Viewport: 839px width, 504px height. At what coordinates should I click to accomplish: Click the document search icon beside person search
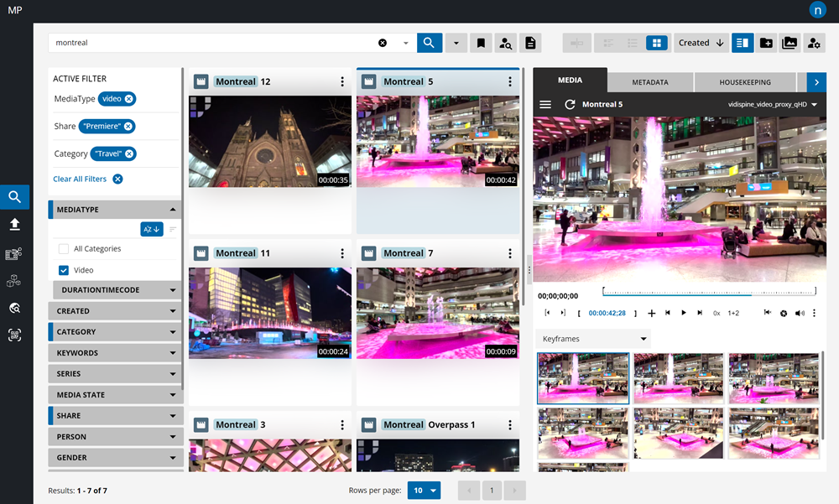click(x=530, y=42)
